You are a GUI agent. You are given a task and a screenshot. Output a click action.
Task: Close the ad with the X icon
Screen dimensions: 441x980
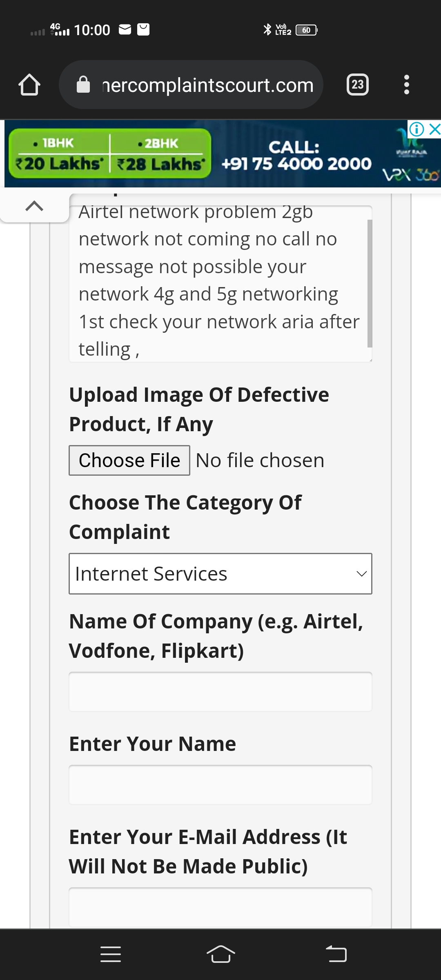(x=435, y=129)
